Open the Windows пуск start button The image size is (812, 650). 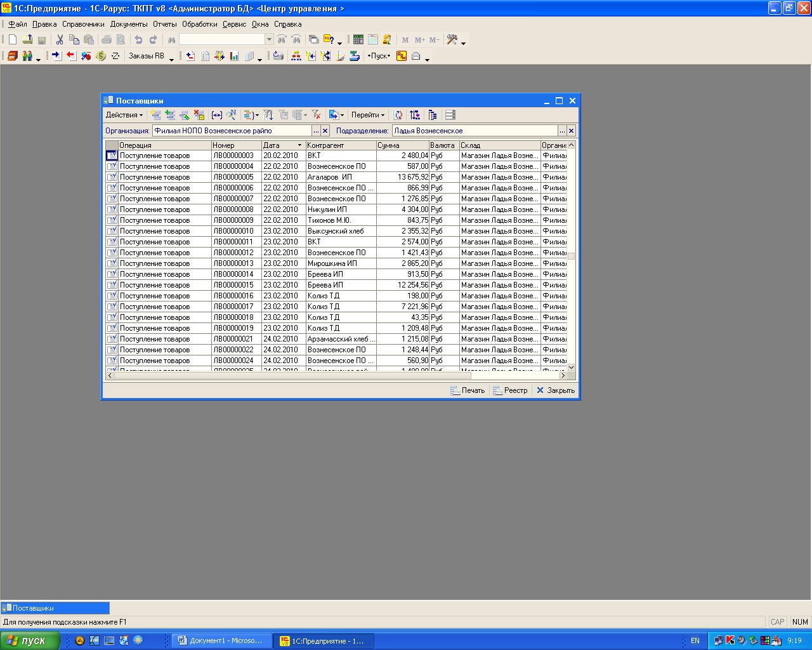(x=30, y=640)
